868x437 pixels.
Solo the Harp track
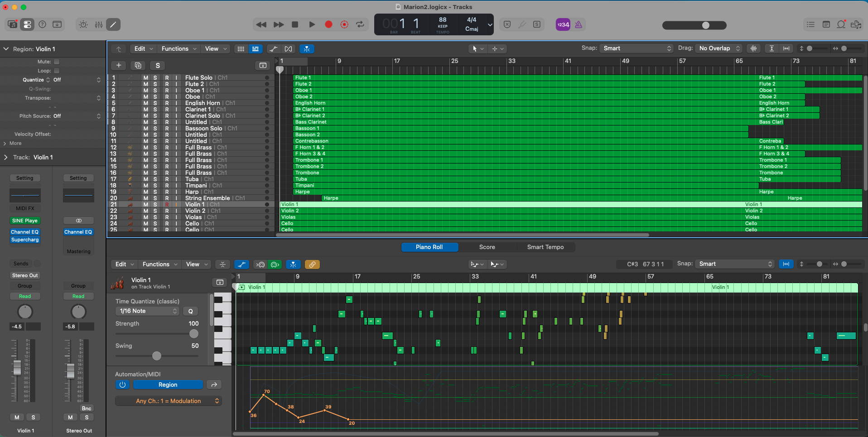[155, 192]
